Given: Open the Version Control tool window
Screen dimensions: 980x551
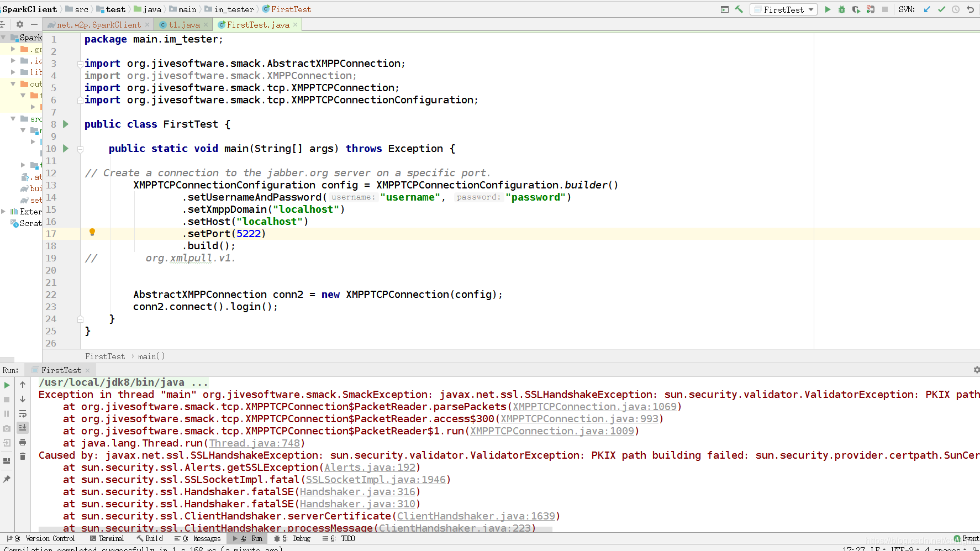Looking at the screenshot, I should (41, 538).
